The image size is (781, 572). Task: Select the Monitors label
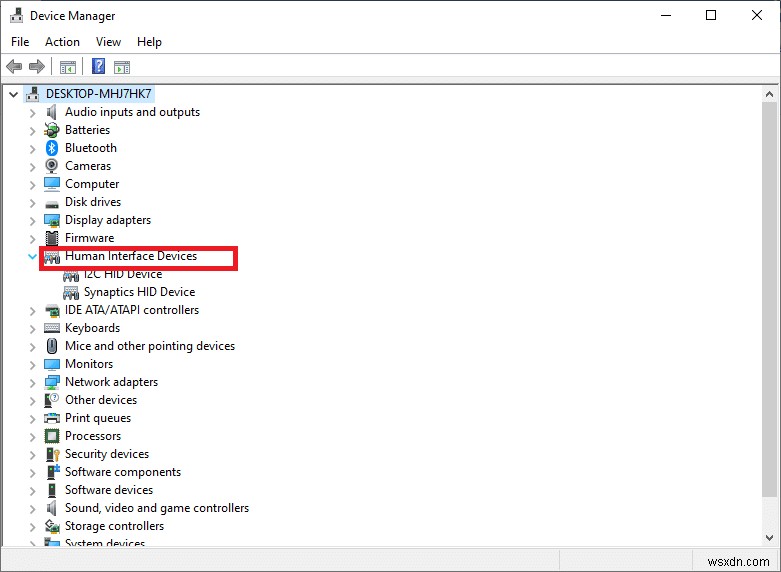tap(89, 364)
